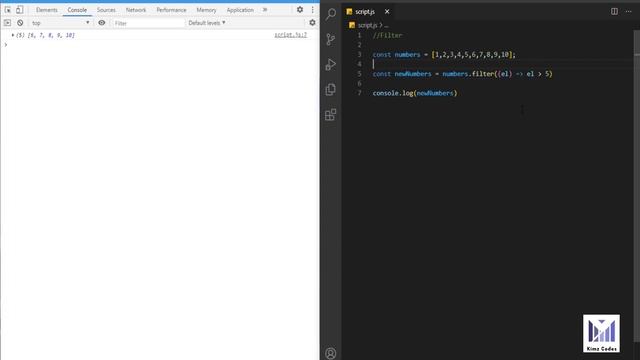The height and width of the screenshot is (360, 640).
Task: Click the console.log(newNumbers) line
Action: (x=415, y=93)
